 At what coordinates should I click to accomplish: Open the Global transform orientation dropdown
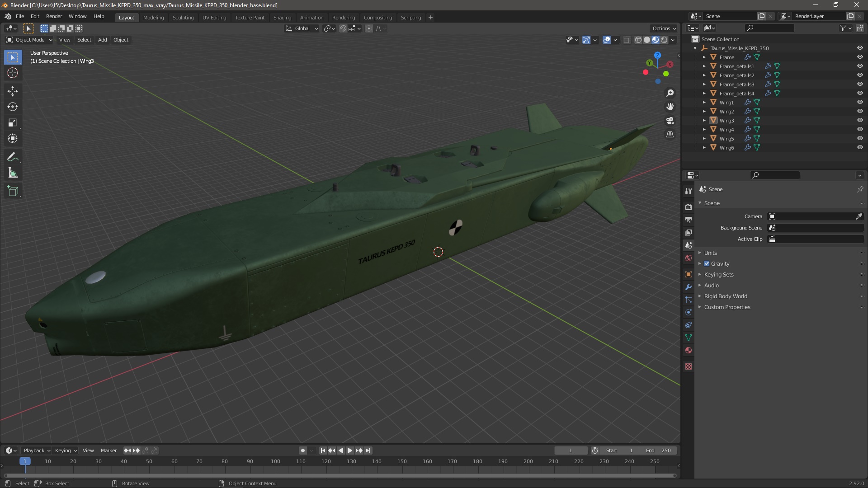[302, 28]
